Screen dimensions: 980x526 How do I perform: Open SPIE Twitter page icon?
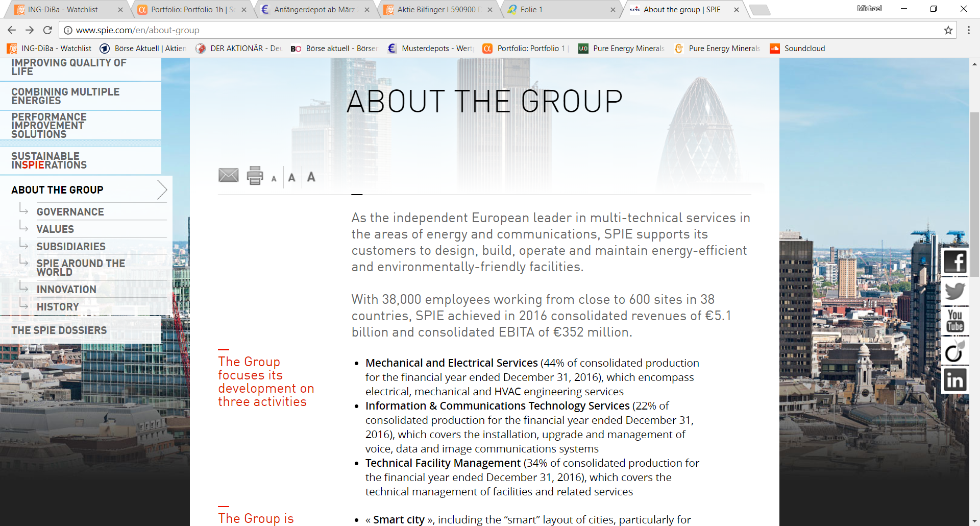[x=955, y=291]
